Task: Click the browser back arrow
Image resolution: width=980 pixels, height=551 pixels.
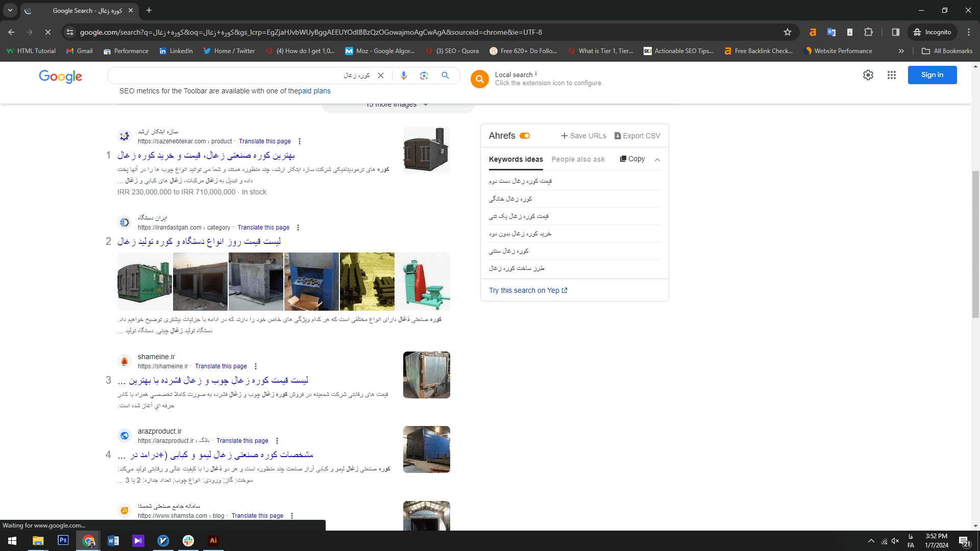Action: tap(11, 32)
